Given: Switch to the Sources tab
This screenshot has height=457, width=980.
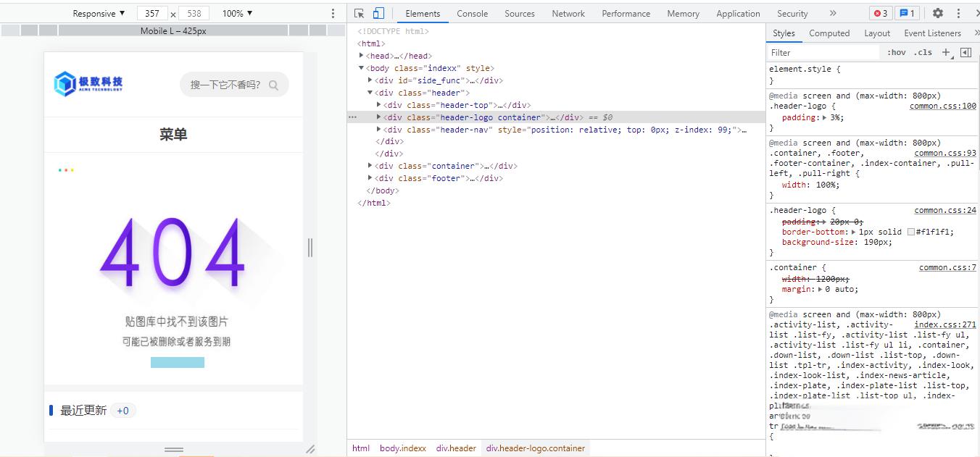Looking at the screenshot, I should 520,13.
